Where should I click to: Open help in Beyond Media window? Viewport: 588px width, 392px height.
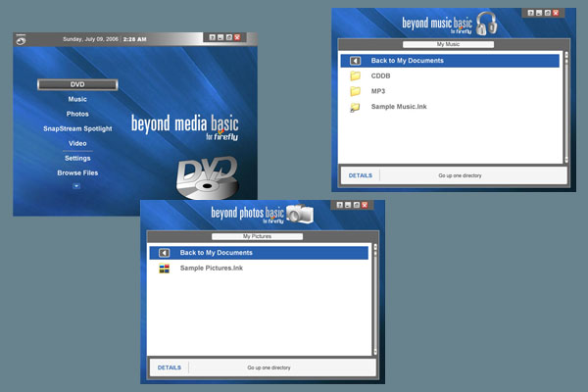pos(213,37)
